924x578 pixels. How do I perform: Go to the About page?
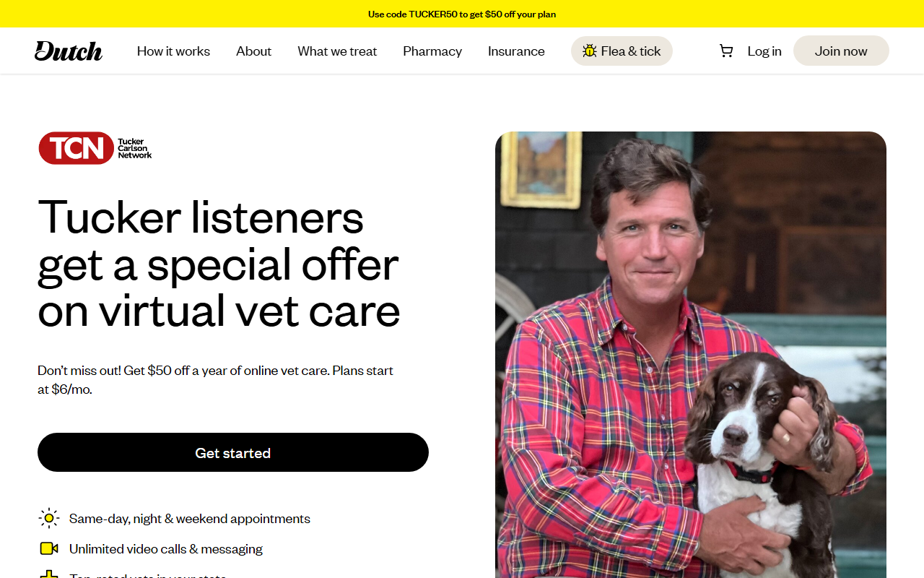[x=254, y=51]
